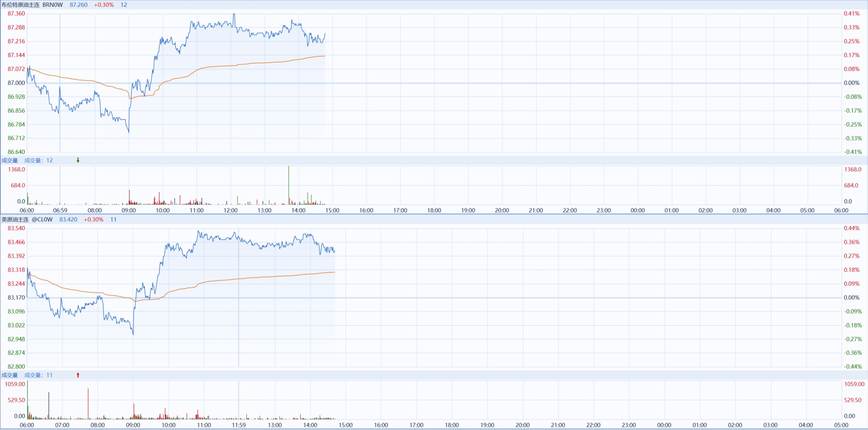
Task: Click the -0.36% percent axis label
Action: click(x=853, y=353)
